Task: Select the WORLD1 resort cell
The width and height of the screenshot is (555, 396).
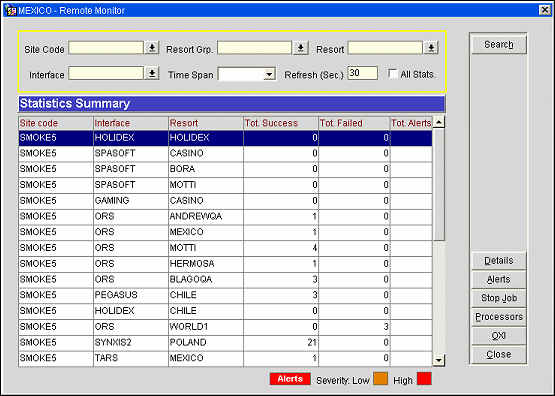Action: 206,326
